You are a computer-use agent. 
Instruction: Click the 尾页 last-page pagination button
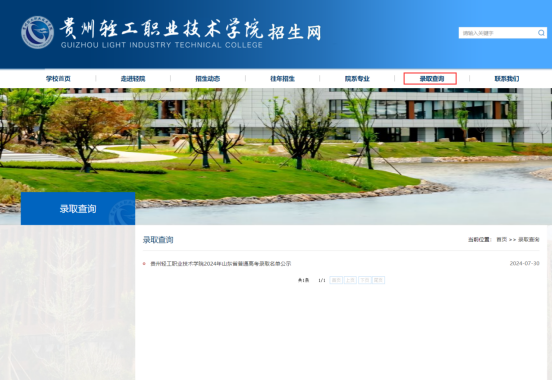click(378, 280)
